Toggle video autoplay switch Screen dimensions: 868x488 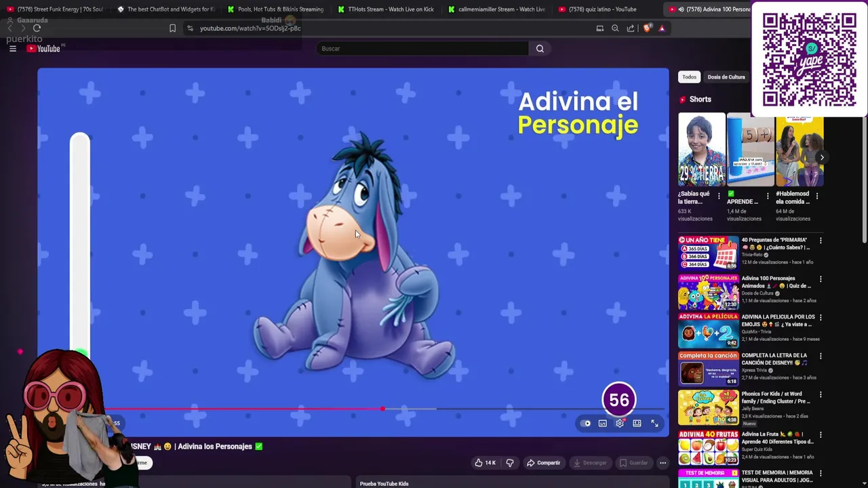(x=585, y=424)
